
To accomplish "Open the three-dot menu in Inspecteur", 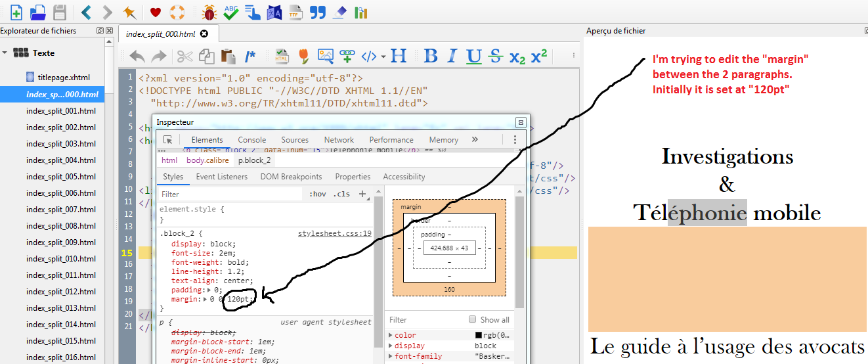I will pyautogui.click(x=515, y=139).
